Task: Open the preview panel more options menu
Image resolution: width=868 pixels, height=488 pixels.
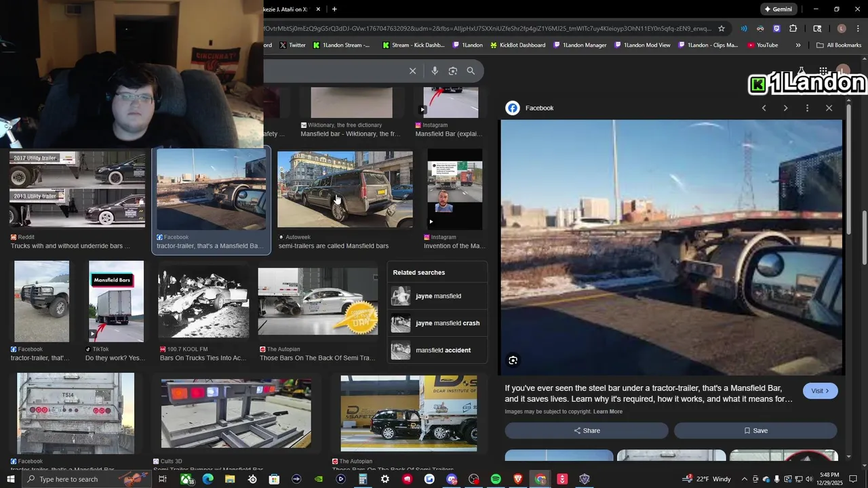Action: pos(807,108)
